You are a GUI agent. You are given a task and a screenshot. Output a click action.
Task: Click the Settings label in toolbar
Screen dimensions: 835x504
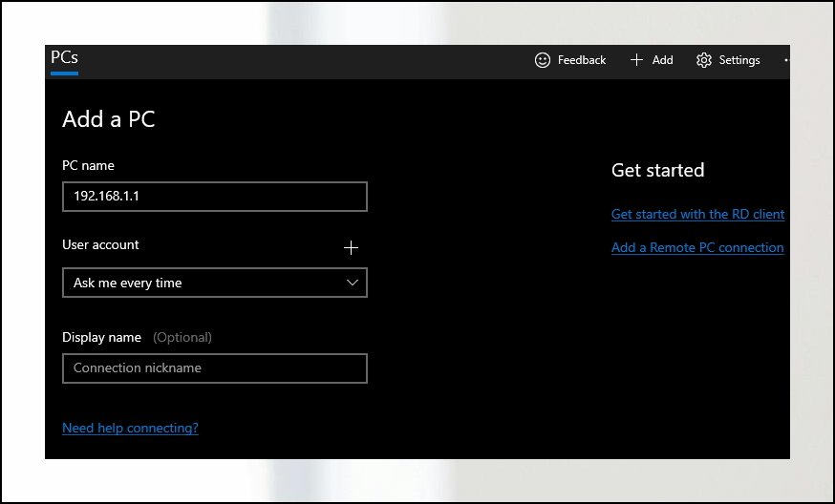click(739, 60)
